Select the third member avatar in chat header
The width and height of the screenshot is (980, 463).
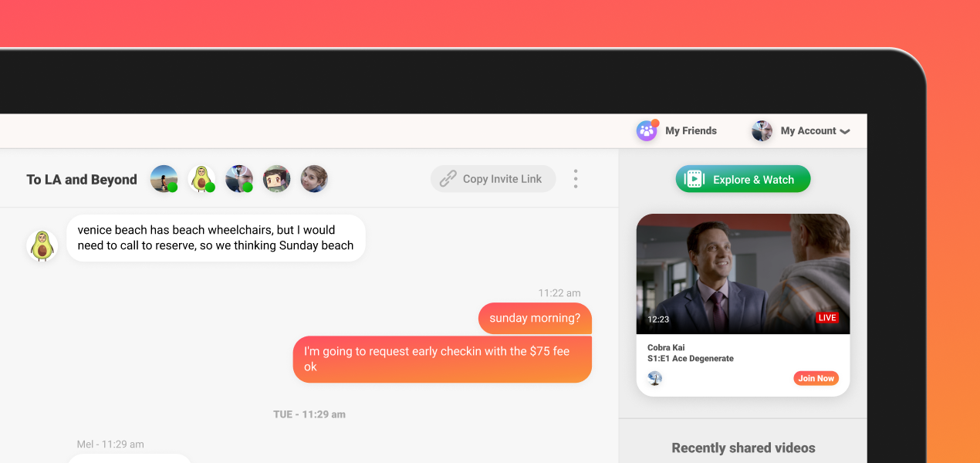coord(239,179)
